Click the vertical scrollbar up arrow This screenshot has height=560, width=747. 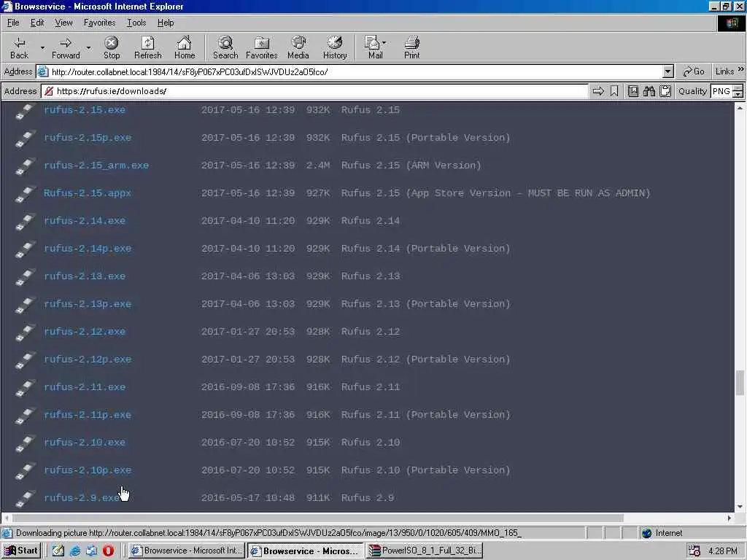point(740,108)
